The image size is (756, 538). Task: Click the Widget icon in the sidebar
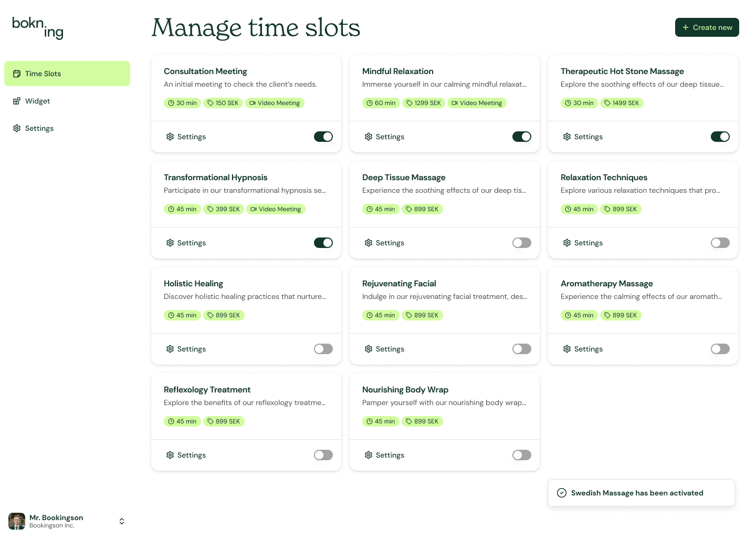click(17, 101)
